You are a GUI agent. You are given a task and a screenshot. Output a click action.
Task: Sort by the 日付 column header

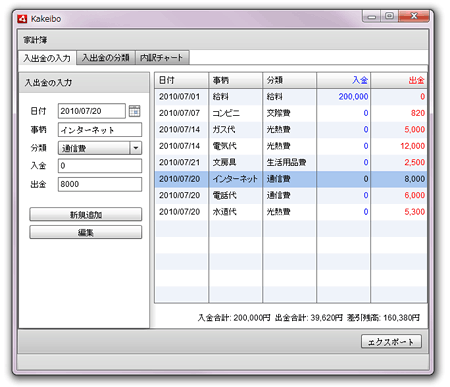pos(182,80)
